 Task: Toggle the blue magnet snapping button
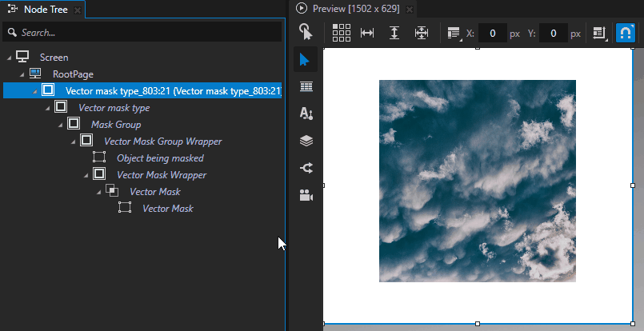click(626, 33)
